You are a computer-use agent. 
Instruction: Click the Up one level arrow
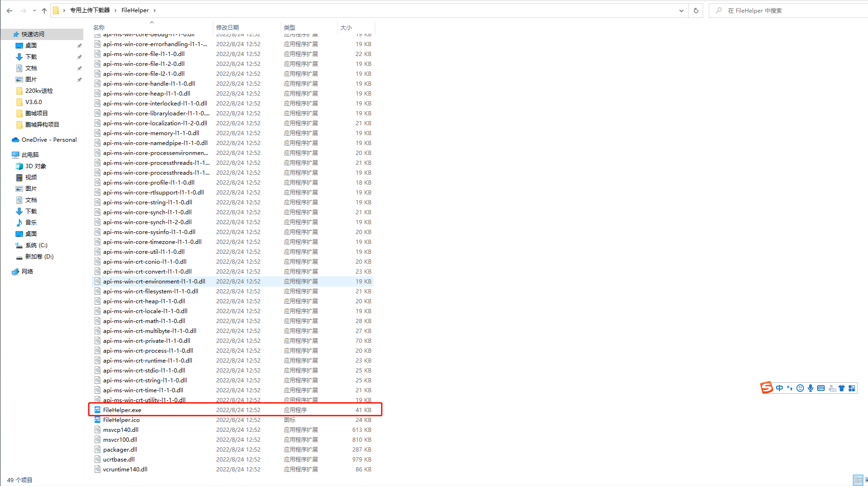coord(44,10)
